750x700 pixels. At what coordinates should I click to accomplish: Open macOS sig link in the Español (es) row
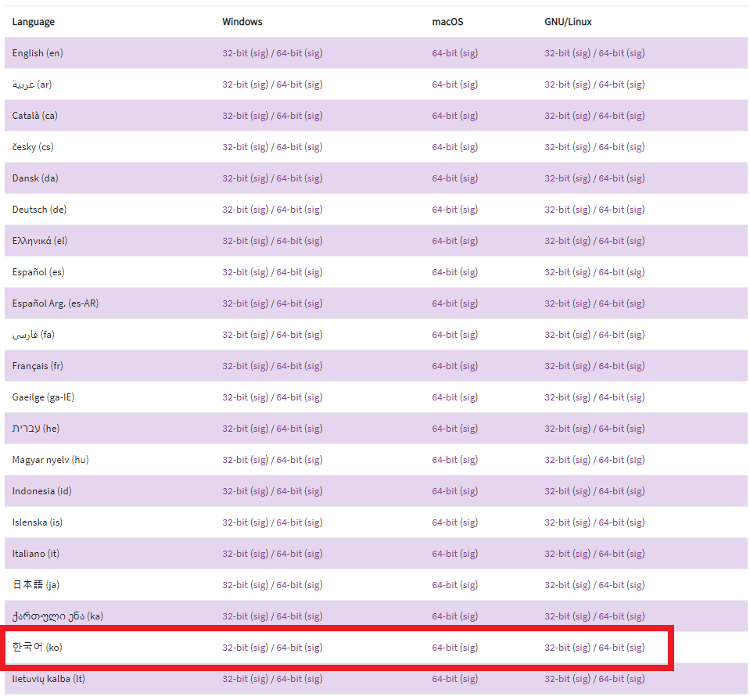468,271
